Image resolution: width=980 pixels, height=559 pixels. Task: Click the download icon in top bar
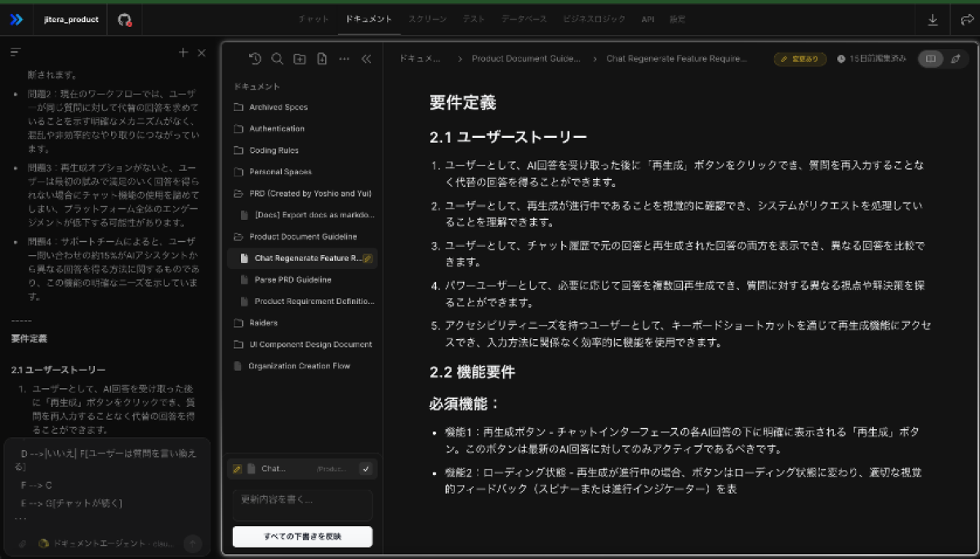tap(933, 20)
